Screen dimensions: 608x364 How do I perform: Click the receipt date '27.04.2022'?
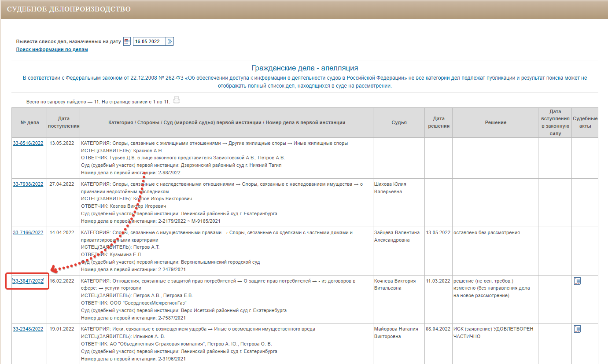62,184
